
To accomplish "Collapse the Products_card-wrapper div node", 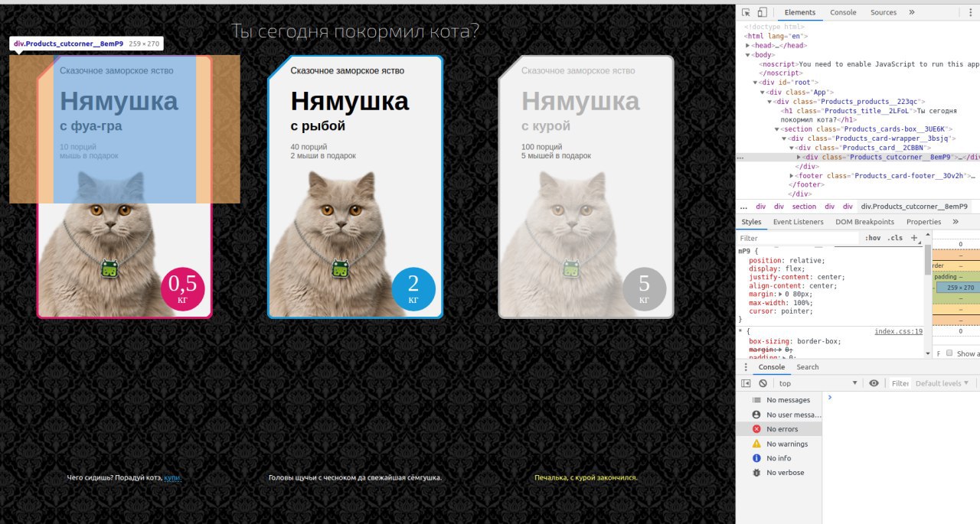I will click(785, 138).
